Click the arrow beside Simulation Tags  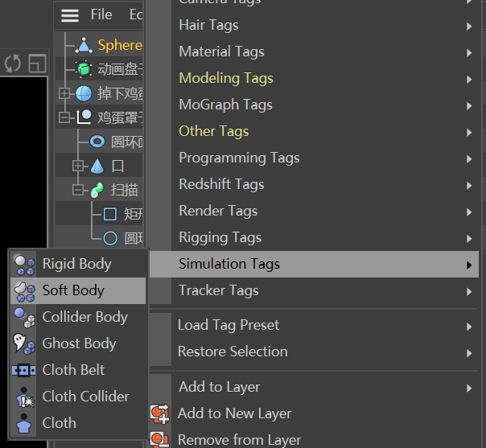point(469,265)
